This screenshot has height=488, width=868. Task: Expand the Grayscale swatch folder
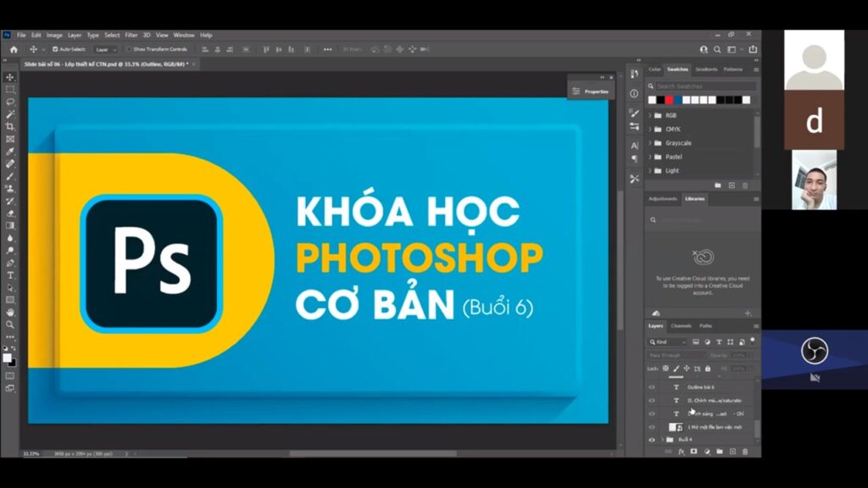point(650,142)
